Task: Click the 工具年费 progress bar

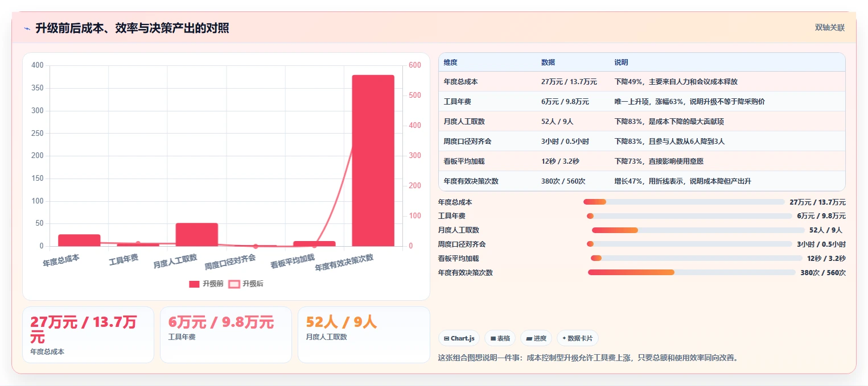Action: coord(689,216)
